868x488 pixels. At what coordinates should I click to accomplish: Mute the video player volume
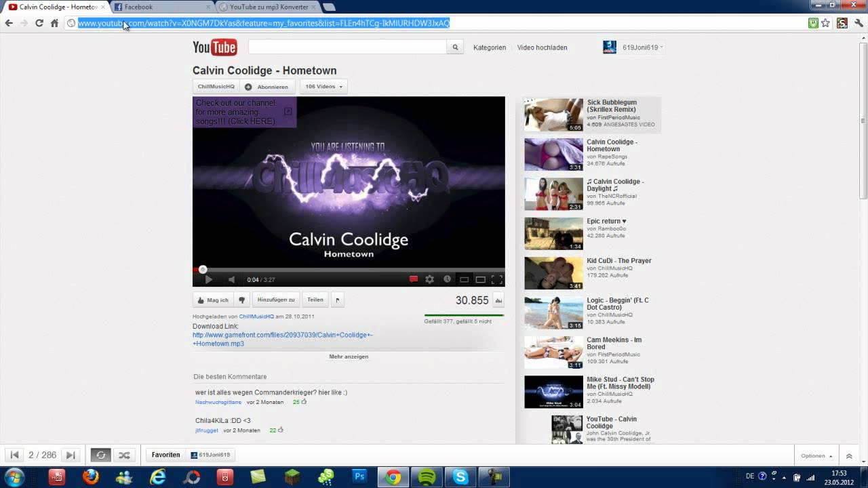(231, 279)
